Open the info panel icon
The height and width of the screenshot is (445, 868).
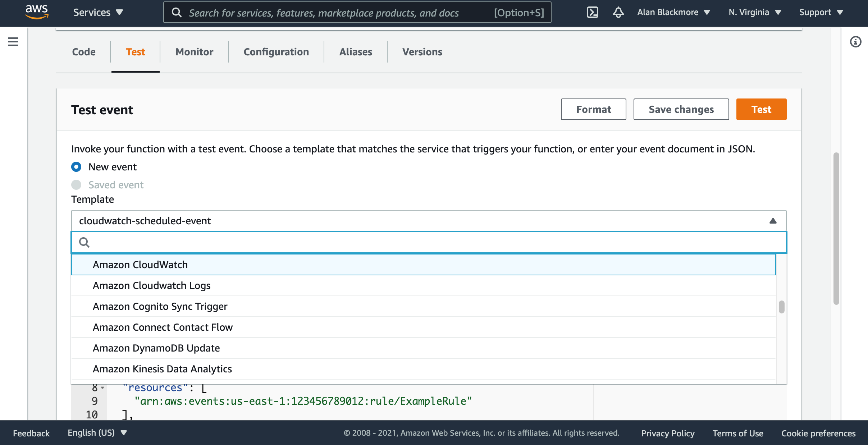[x=855, y=42]
